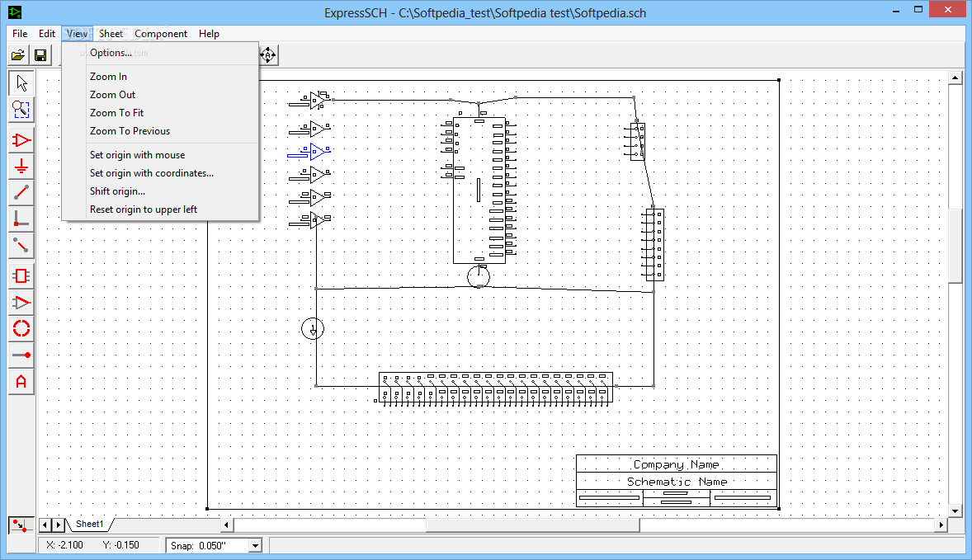Screen dimensions: 972x560
Task: Click the vertical scrollbar up arrow
Action: point(955,78)
